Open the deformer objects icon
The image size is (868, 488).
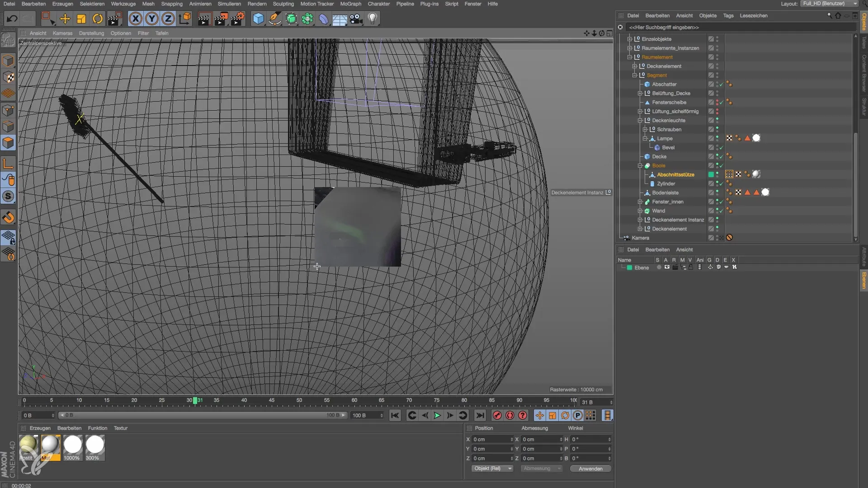[x=324, y=19]
